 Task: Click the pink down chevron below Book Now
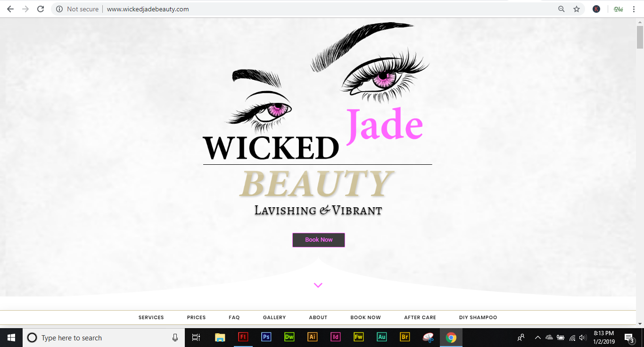318,285
